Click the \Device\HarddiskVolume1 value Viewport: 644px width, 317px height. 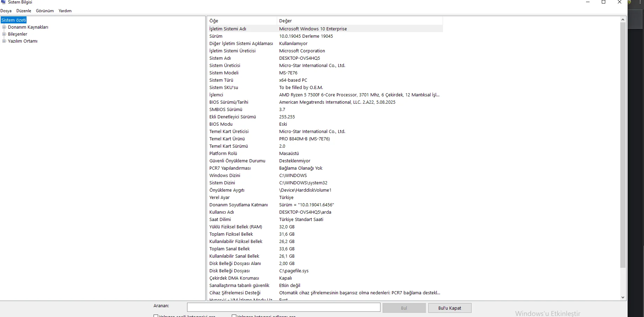point(305,190)
